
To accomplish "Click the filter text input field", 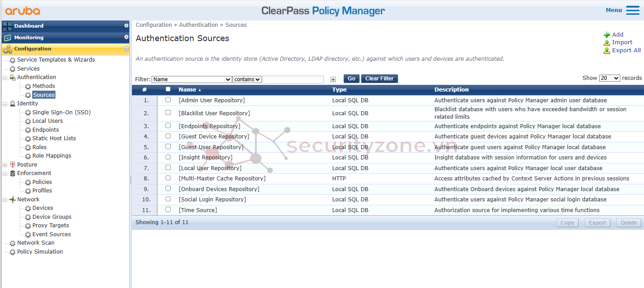I will (293, 79).
